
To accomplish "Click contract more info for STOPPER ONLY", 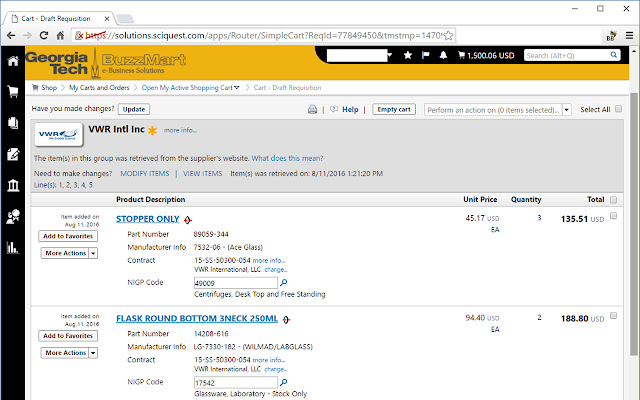I will tap(269, 260).
